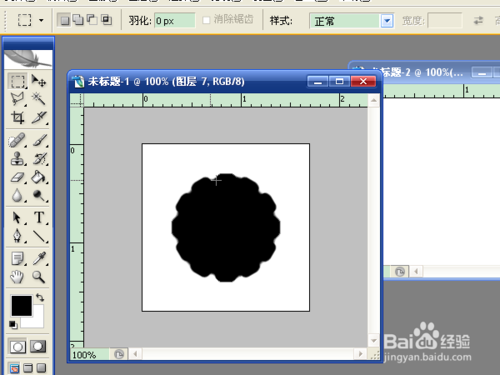Open the marquee tool preset picker arrow
Viewport: 500px width, 375px height.
click(x=41, y=20)
